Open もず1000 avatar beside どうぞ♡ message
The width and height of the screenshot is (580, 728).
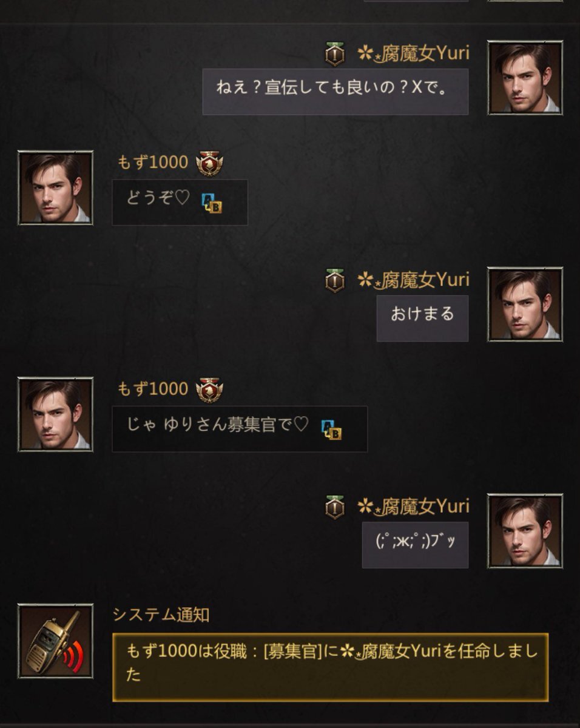55,187
